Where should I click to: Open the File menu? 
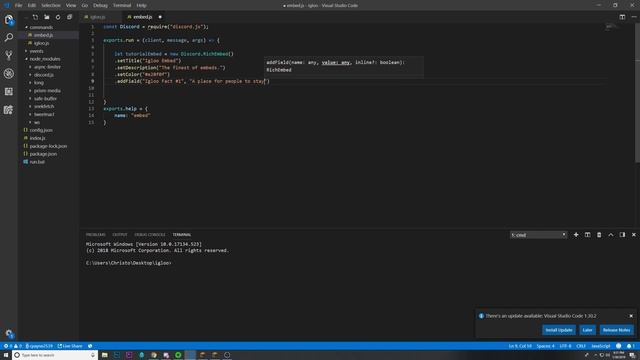tap(18, 5)
